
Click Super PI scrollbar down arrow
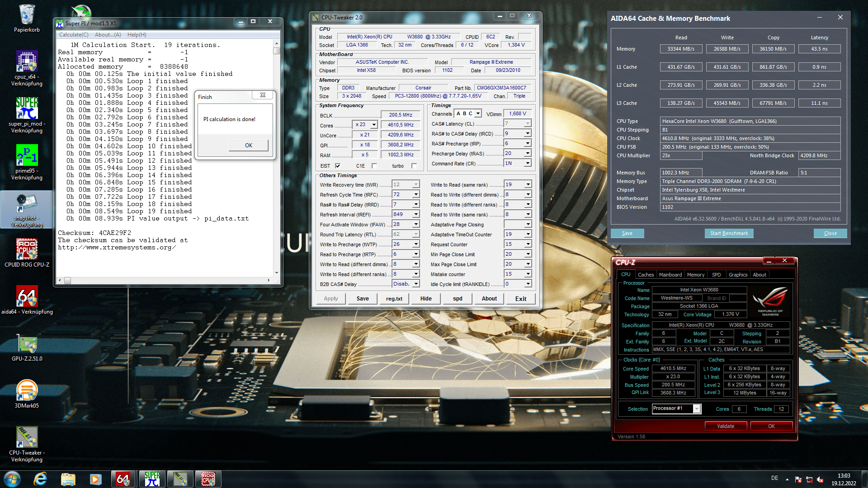(x=277, y=273)
